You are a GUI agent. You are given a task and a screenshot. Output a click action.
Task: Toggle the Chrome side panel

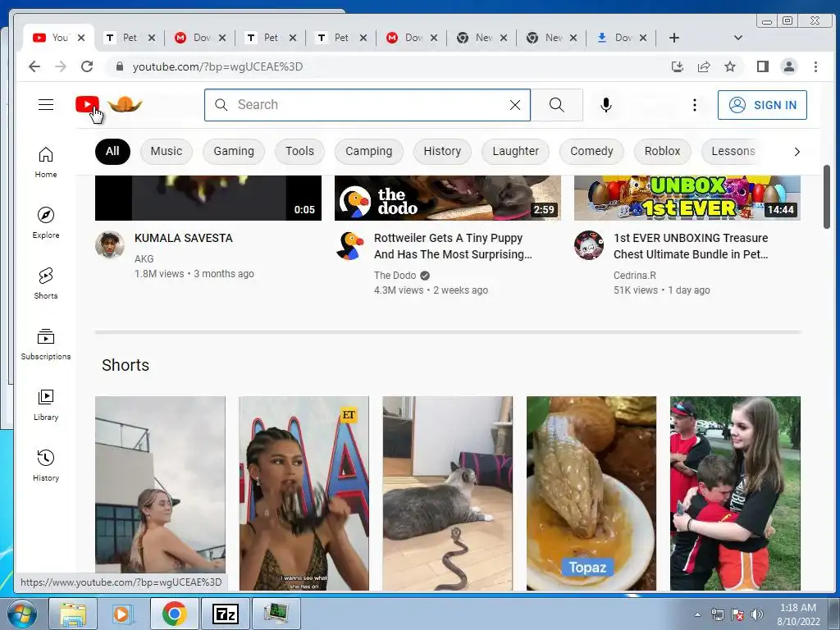[x=762, y=66]
